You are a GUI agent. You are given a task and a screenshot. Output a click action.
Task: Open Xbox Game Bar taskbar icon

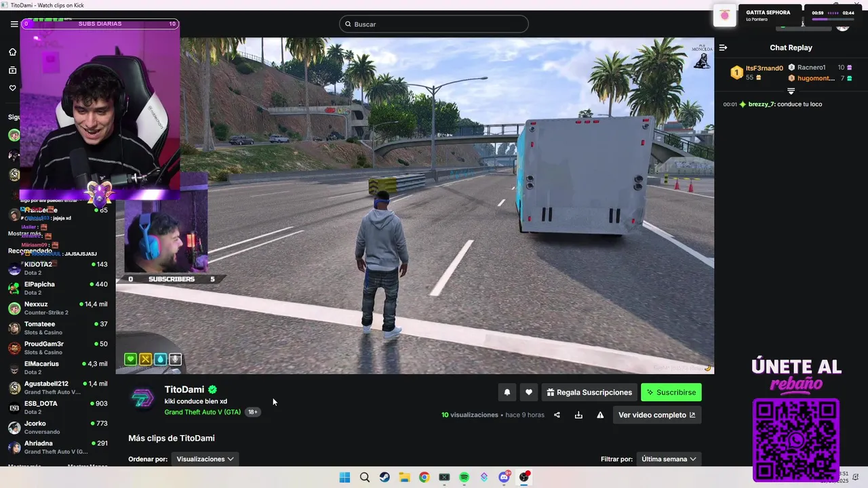(444, 477)
